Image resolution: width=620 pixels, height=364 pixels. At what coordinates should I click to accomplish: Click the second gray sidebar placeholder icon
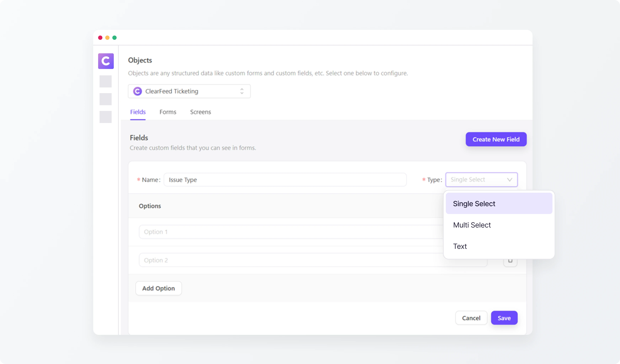click(x=106, y=99)
